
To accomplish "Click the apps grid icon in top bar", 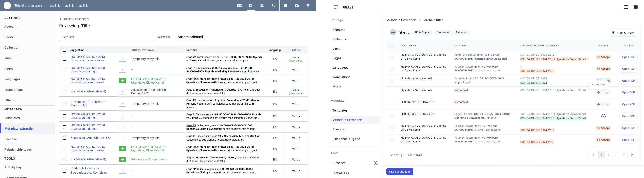I will click(285, 5).
